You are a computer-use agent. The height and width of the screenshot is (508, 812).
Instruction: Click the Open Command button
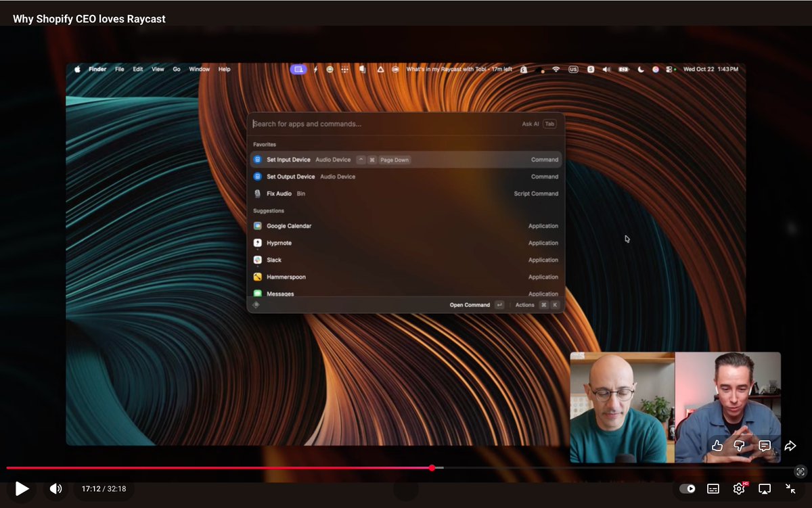(476, 305)
